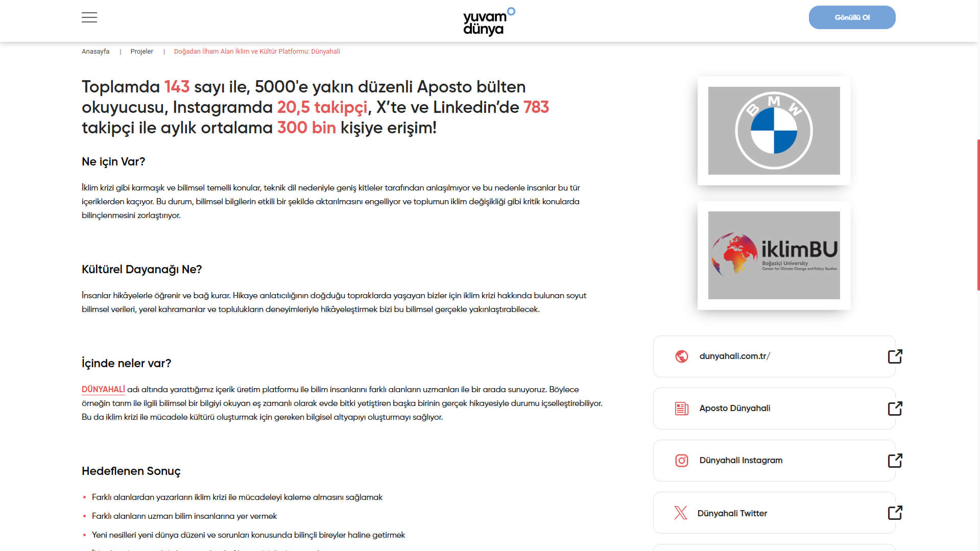Click the X icon beside Dünyahali Twitter

(680, 513)
